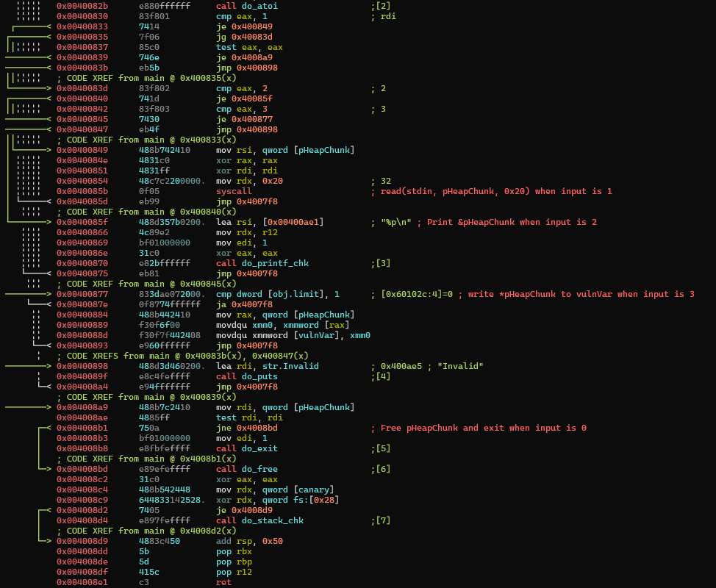Click the 'call do_stack_chk' instruction

tap(259, 520)
